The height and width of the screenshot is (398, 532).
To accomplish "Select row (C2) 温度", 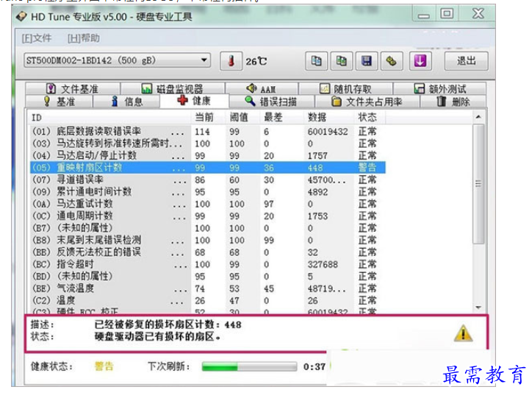I will coord(208,301).
